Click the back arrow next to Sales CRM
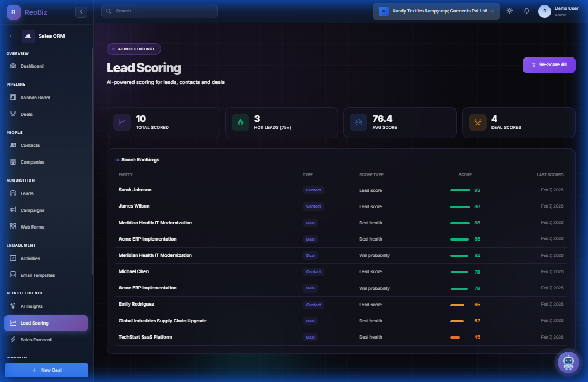 tap(12, 36)
